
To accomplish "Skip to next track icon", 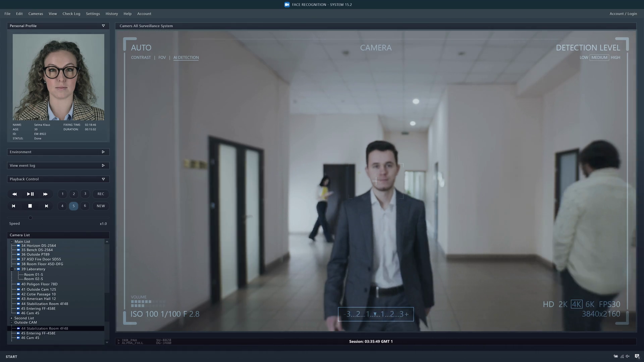I will click(x=46, y=206).
